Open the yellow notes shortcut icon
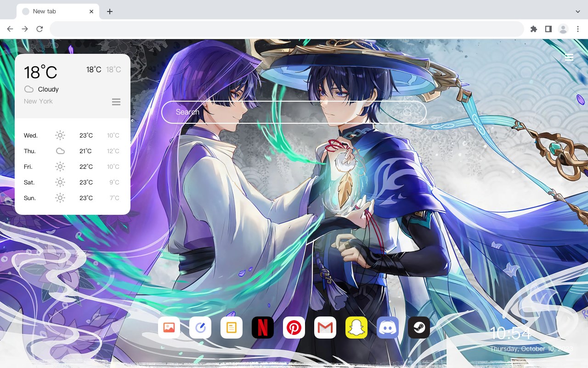588x368 pixels. pos(232,328)
